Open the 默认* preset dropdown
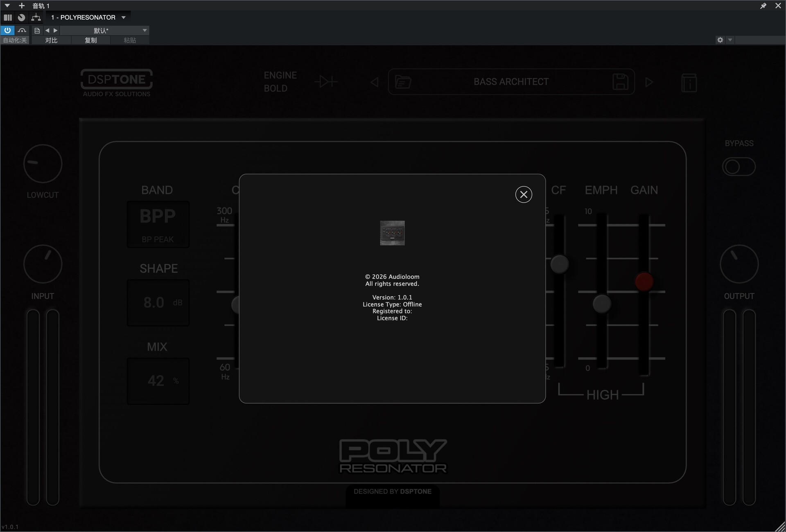The height and width of the screenshot is (532, 786). coord(145,30)
